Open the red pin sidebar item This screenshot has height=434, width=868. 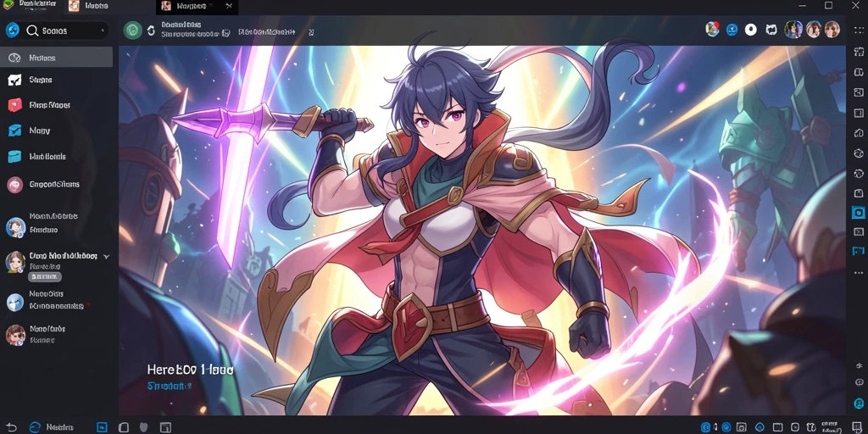[57, 104]
